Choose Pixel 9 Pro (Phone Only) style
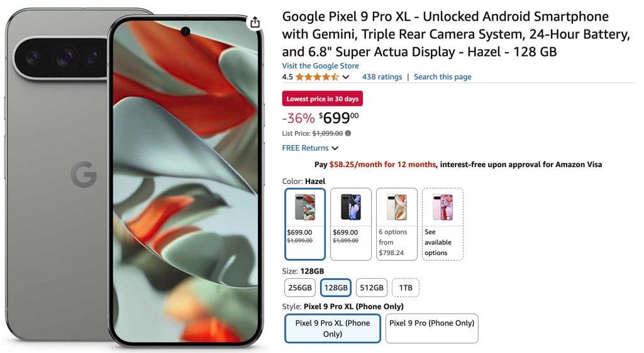 pos(432,328)
